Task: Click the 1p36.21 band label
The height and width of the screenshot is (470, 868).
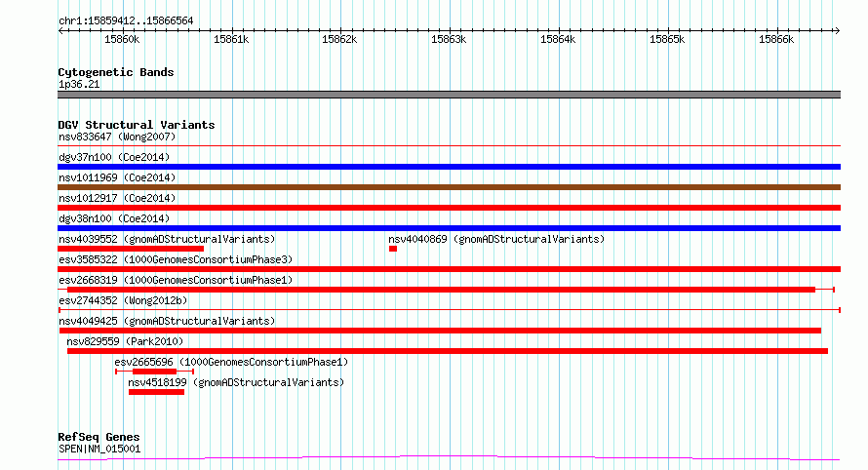Action: [x=79, y=84]
